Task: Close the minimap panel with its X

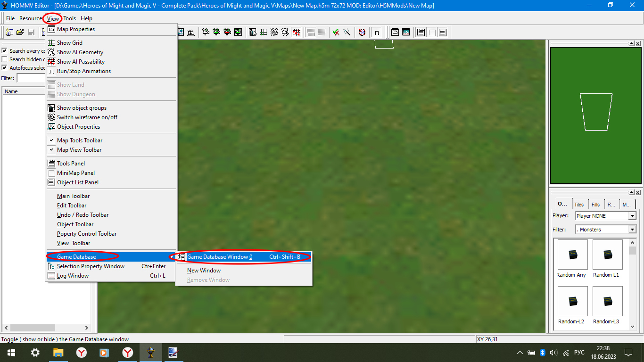Action: pos(638,43)
